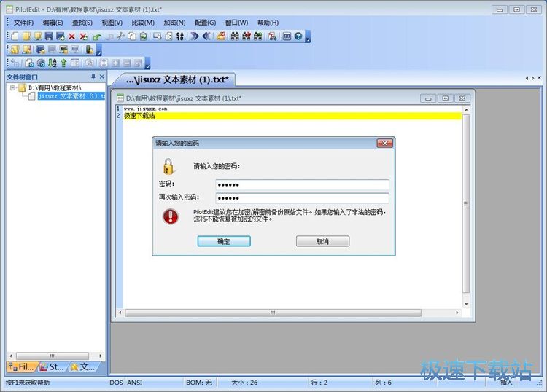Click the 再次输入密码 confirm field
Image resolution: width=547 pixels, height=392 pixels.
point(302,198)
